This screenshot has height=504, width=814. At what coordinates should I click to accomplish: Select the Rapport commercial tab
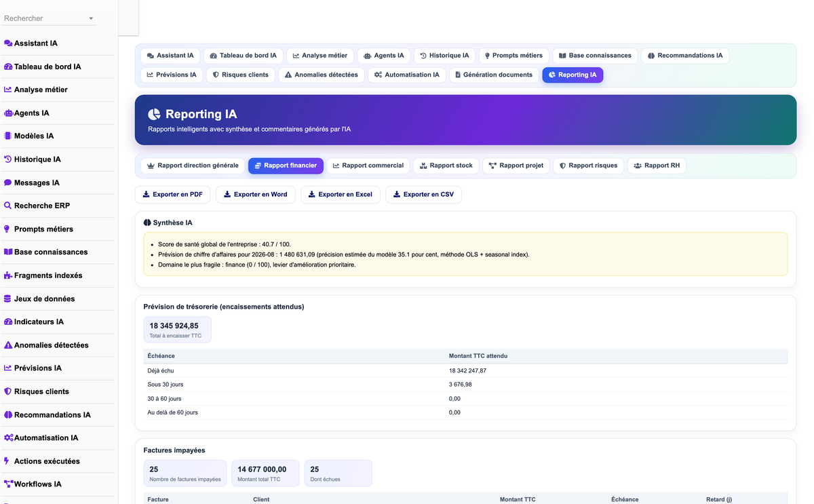coord(368,166)
